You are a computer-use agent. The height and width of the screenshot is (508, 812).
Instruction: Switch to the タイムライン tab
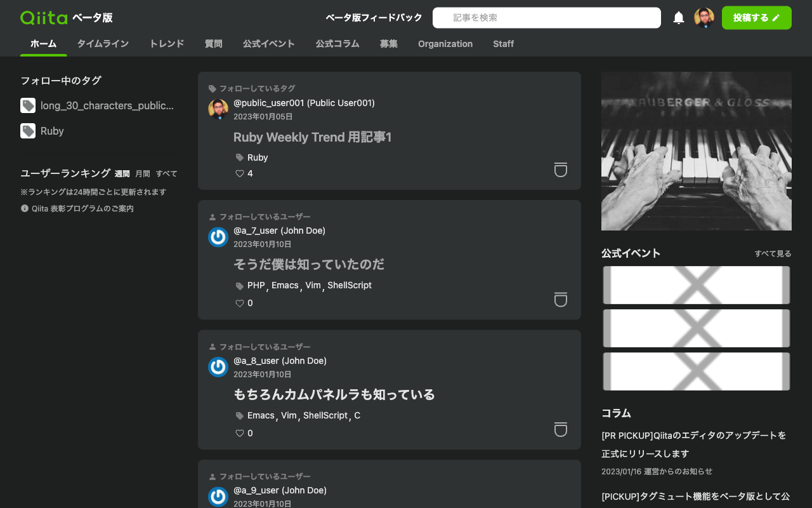pos(103,44)
